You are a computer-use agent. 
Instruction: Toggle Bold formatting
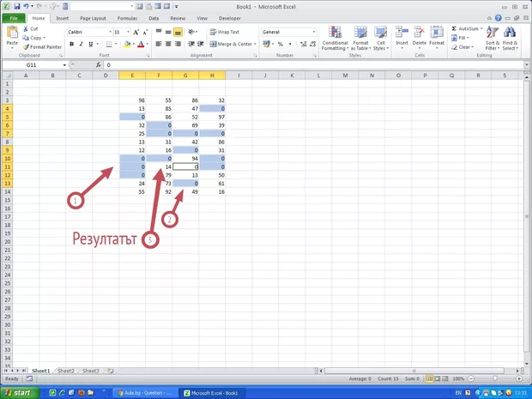coord(71,44)
